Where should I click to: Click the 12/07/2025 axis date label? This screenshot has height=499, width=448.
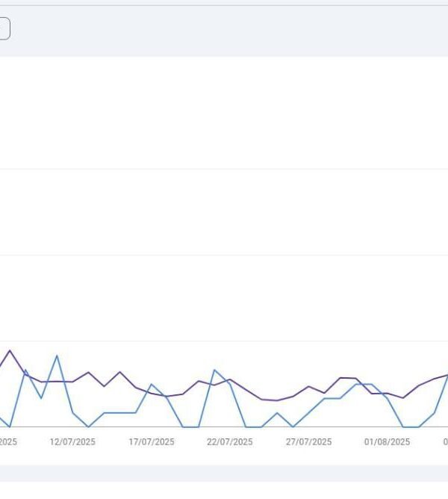(x=72, y=442)
